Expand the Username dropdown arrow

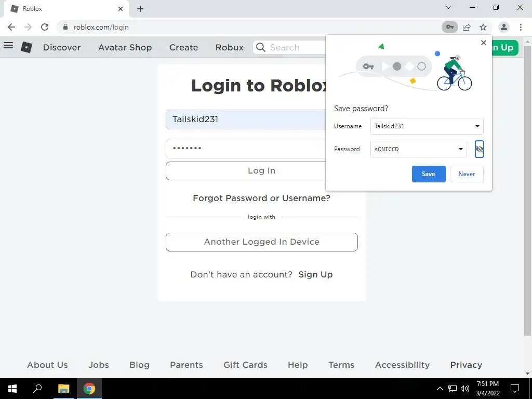[x=477, y=126]
